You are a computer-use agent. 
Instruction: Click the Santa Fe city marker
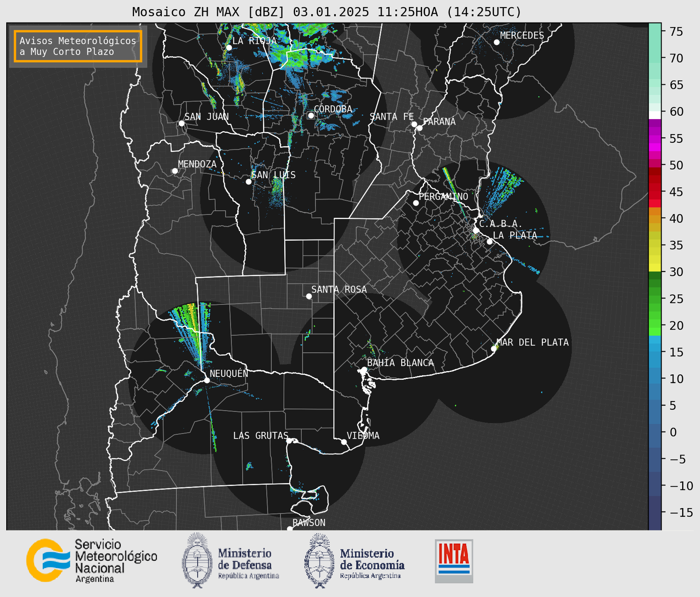tap(414, 124)
